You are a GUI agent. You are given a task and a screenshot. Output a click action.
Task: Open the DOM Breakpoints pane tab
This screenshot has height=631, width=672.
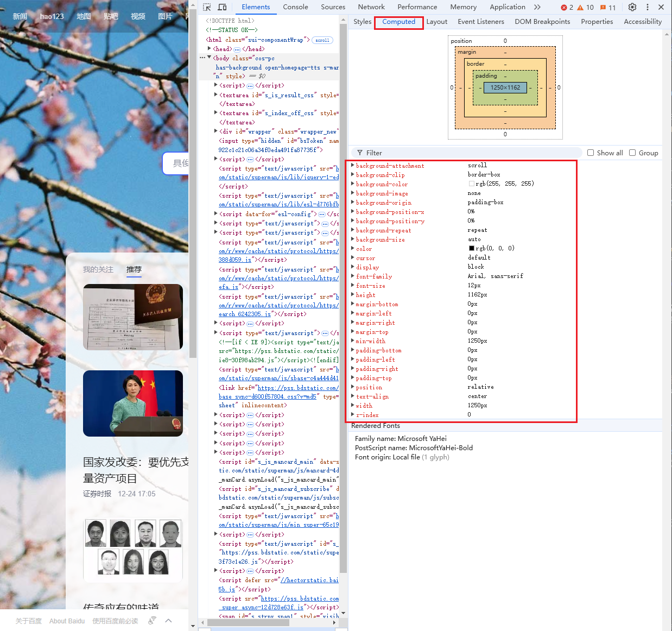542,22
